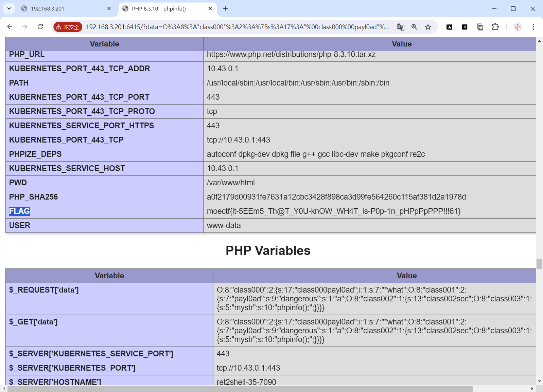Click the $_SERVER['KUBERNETES_SERVICE_PORT'] variable name
The width and height of the screenshot is (543, 392).
(91, 354)
